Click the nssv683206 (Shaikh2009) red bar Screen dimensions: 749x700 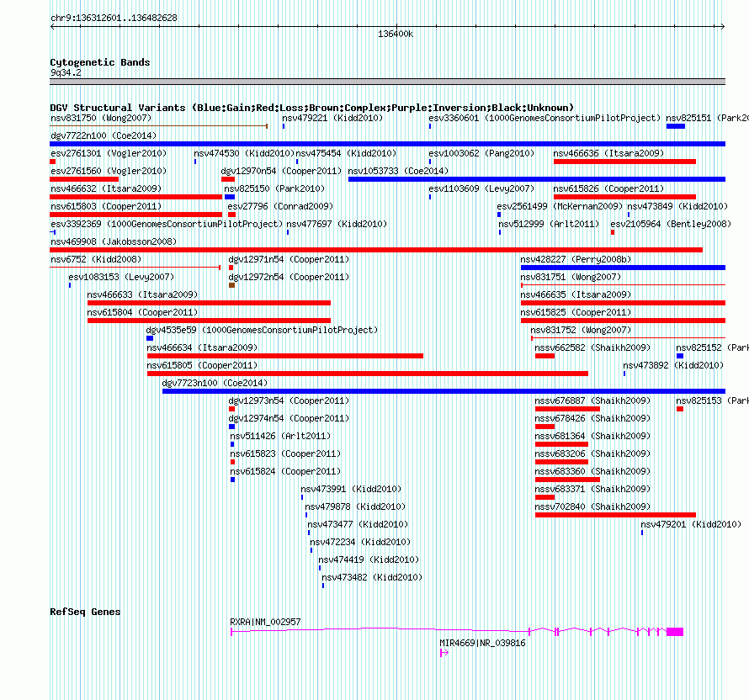562,462
